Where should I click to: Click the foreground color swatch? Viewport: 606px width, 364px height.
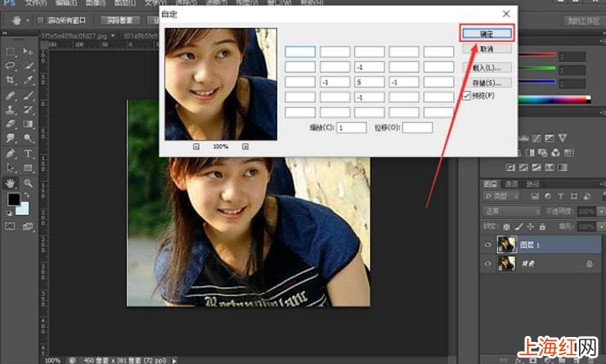point(14,200)
